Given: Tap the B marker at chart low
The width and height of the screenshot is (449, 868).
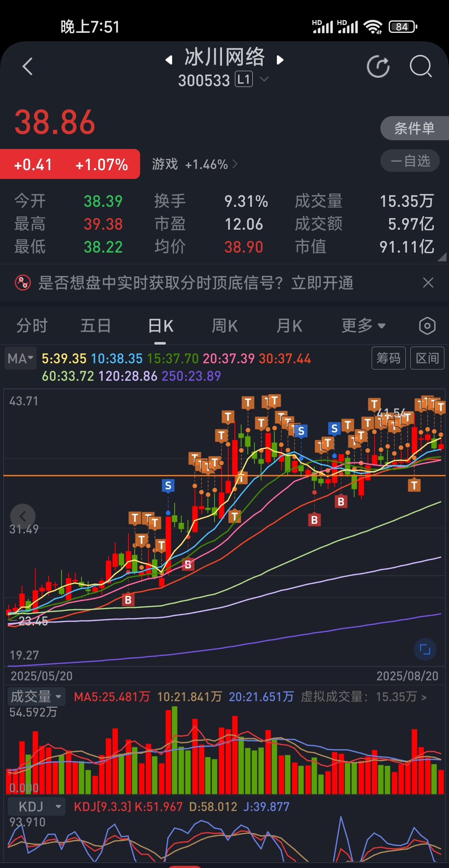Looking at the screenshot, I should (x=128, y=600).
